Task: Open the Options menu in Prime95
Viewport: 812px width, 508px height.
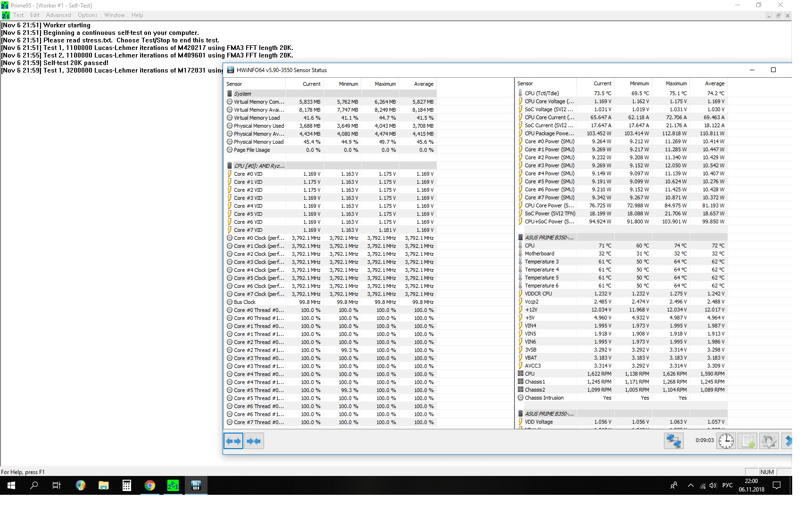Action: [x=88, y=15]
